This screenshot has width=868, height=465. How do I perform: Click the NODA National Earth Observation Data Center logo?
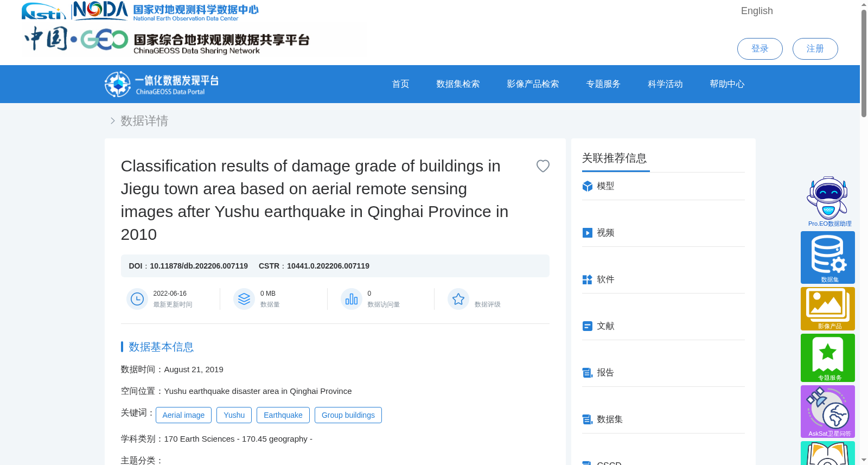click(x=165, y=11)
